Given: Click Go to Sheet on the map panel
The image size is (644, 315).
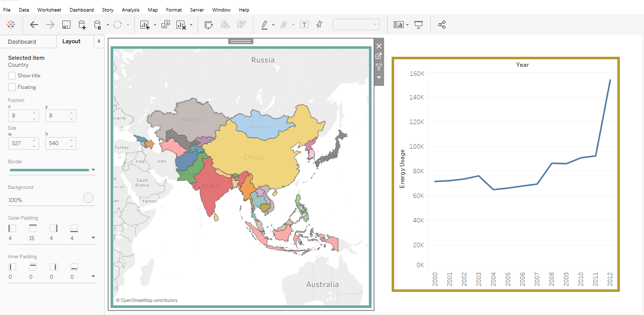Looking at the screenshot, I should (x=378, y=56).
